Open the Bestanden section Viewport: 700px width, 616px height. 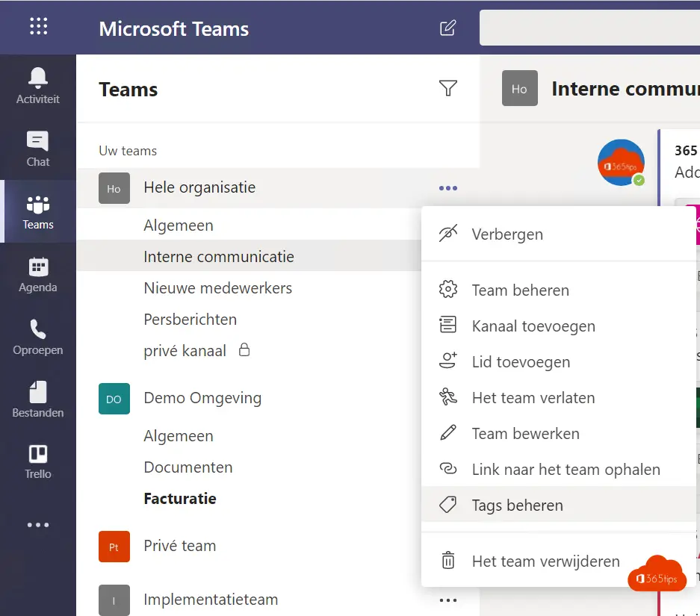(37, 399)
